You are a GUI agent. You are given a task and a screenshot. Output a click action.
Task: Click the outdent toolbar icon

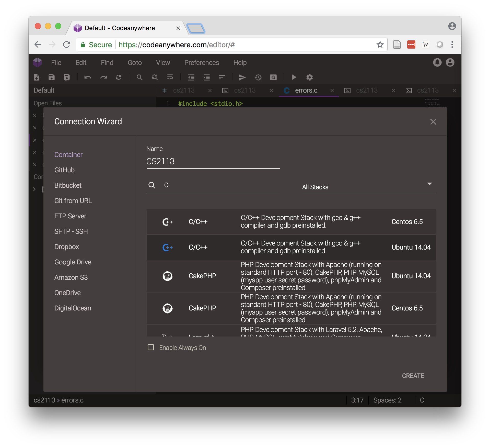pos(191,77)
